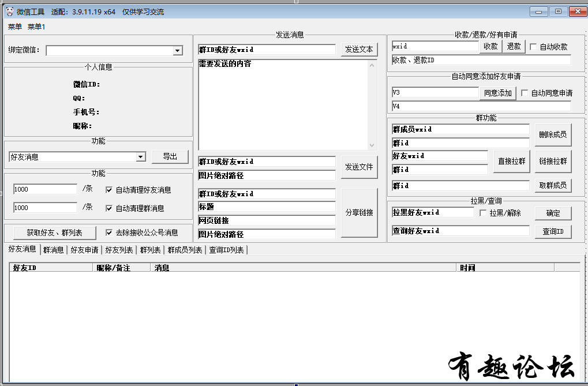Click the 好友ID column header
The height and width of the screenshot is (386, 588).
click(51, 268)
